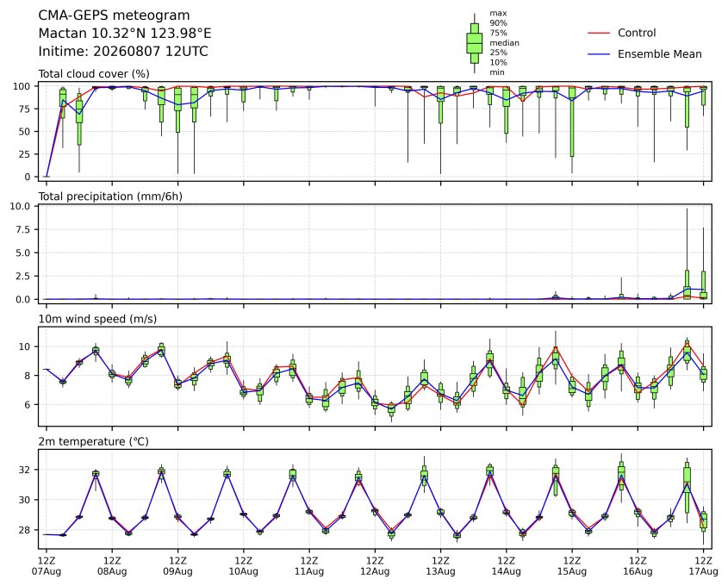Click the '12Z 14Aug' x-axis label

pyautogui.click(x=506, y=566)
